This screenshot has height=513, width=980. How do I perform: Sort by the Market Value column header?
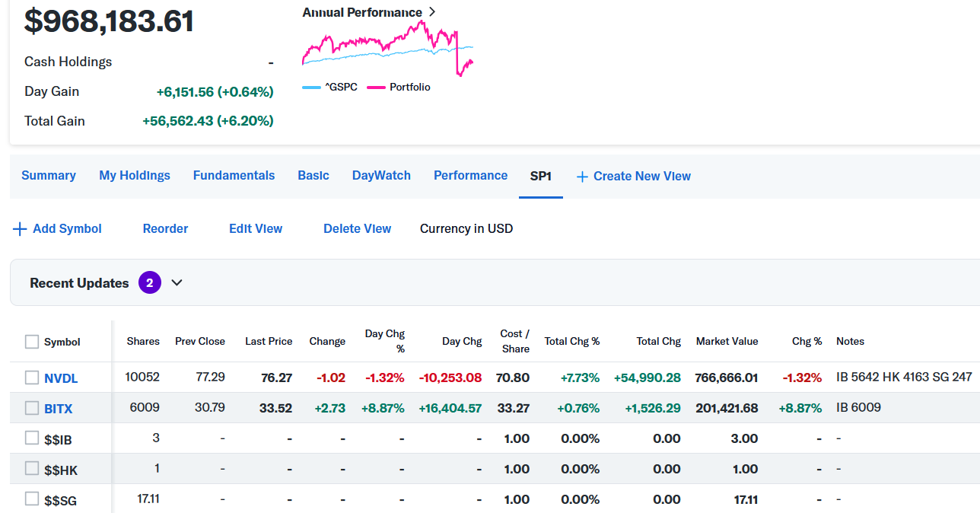click(x=727, y=342)
